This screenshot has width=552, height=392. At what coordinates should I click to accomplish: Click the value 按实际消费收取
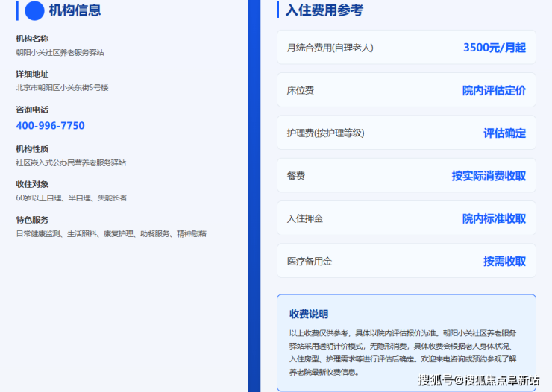pos(489,176)
